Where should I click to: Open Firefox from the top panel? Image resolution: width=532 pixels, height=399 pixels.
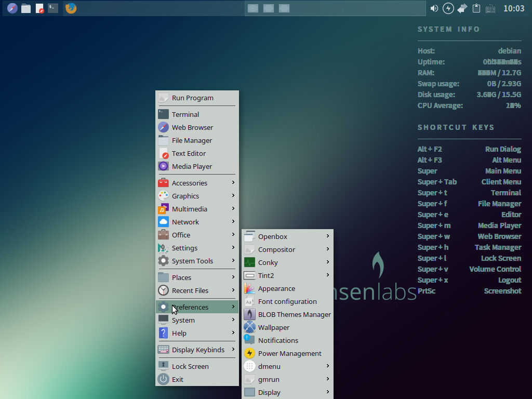click(71, 8)
